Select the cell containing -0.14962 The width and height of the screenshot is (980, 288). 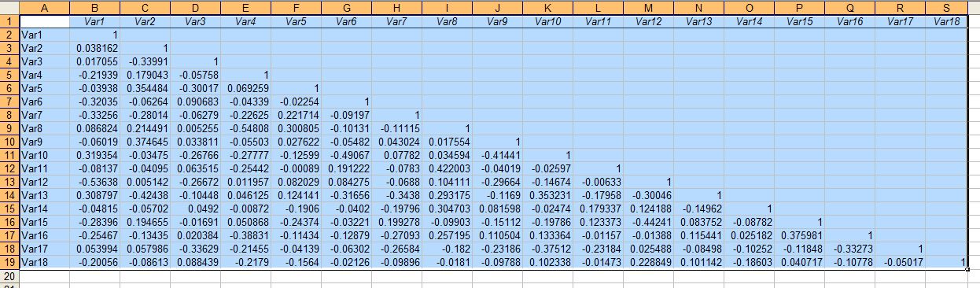pos(698,209)
